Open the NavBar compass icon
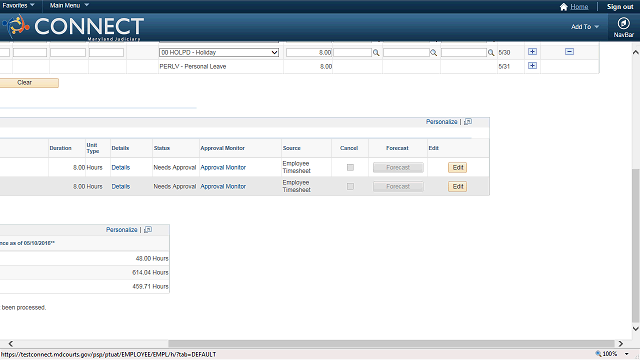This screenshot has width=640, height=360. pyautogui.click(x=623, y=23)
